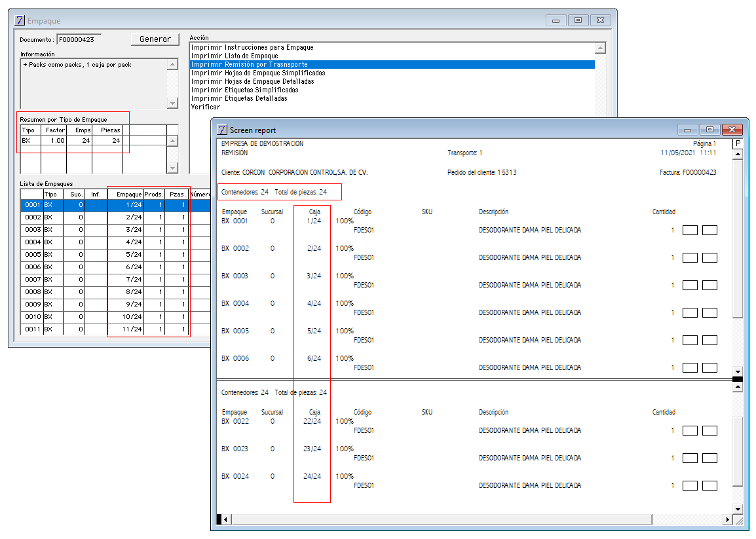
Task: Click second checkbox on BX 0001 report line
Action: point(709,231)
